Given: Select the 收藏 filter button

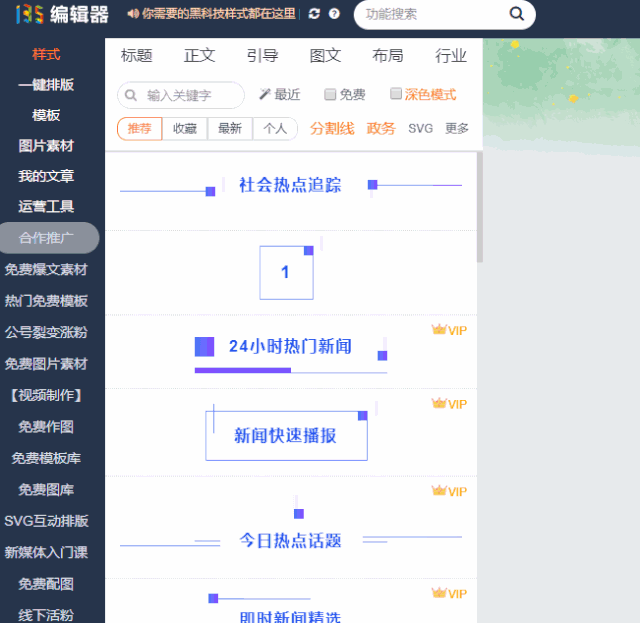Looking at the screenshot, I should (185, 129).
